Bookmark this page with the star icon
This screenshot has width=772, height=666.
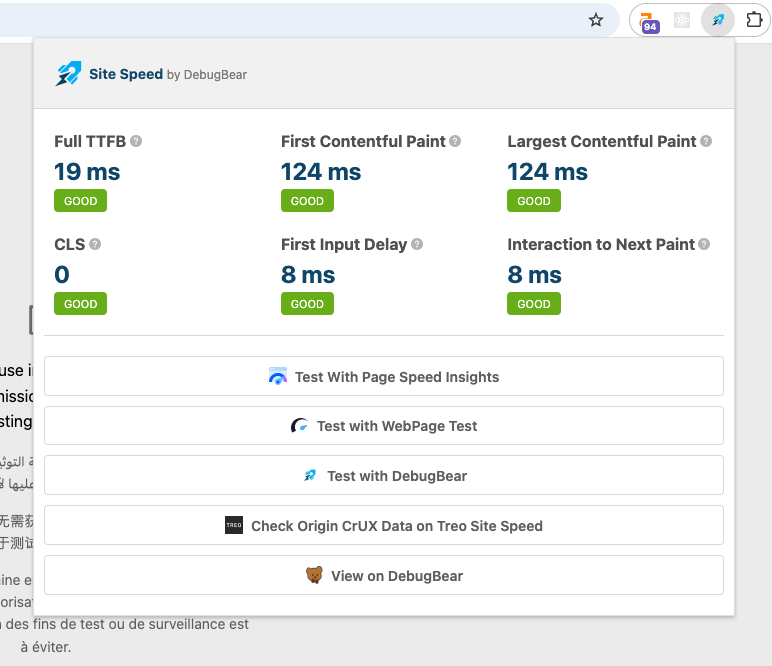click(x=596, y=20)
